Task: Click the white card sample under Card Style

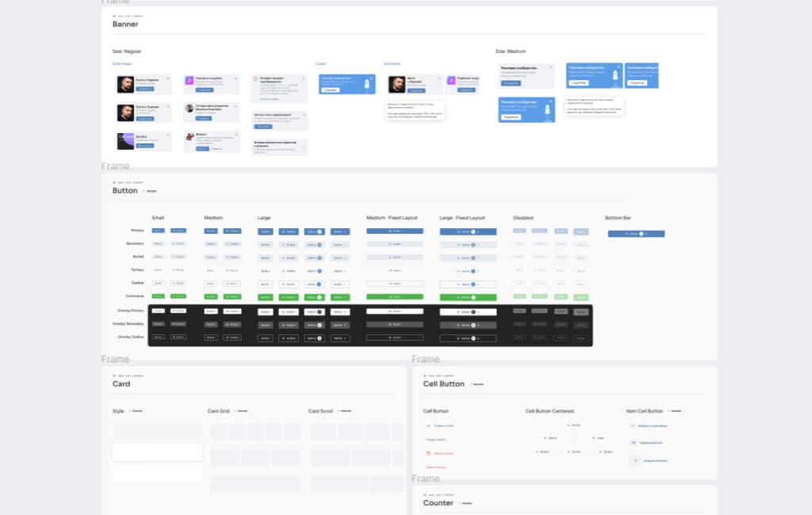Action: click(157, 452)
